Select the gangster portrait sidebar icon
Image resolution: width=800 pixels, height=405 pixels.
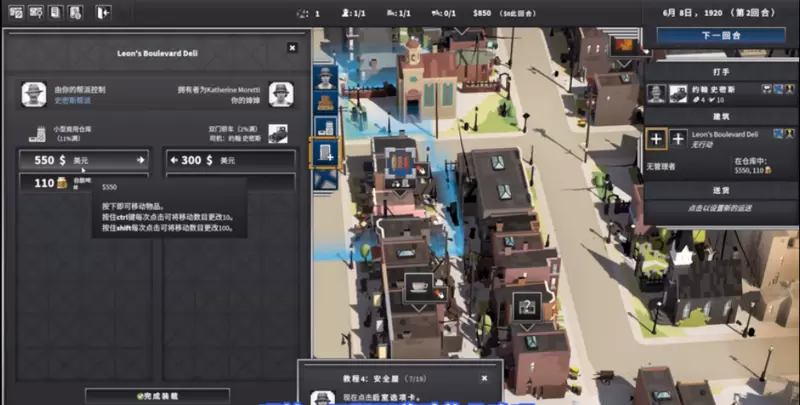click(x=324, y=77)
